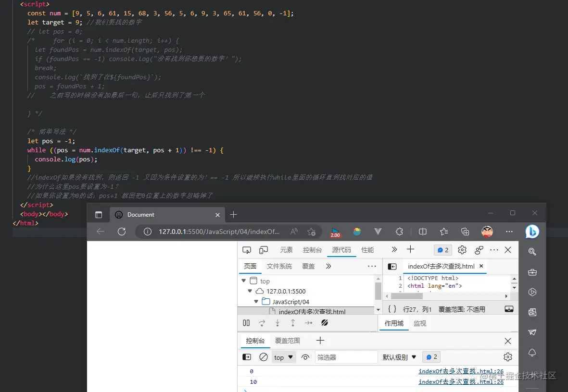Close the console drawer
568x392 pixels.
508,341
